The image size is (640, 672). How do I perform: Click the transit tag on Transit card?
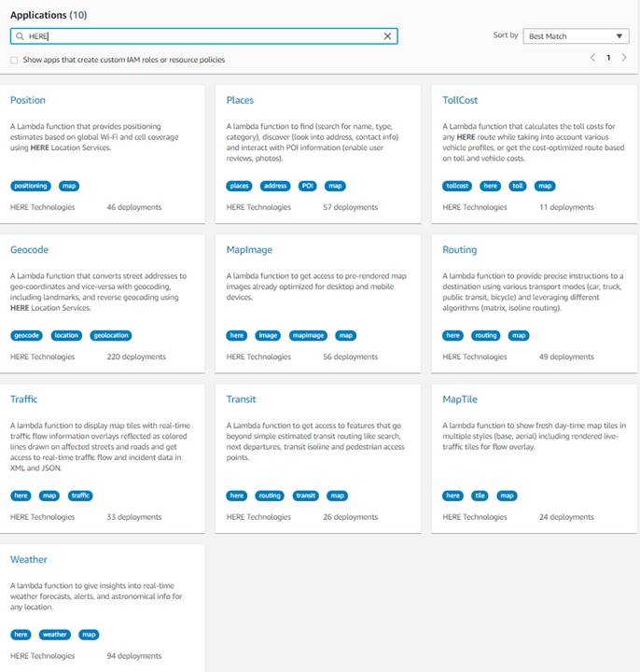point(306,496)
